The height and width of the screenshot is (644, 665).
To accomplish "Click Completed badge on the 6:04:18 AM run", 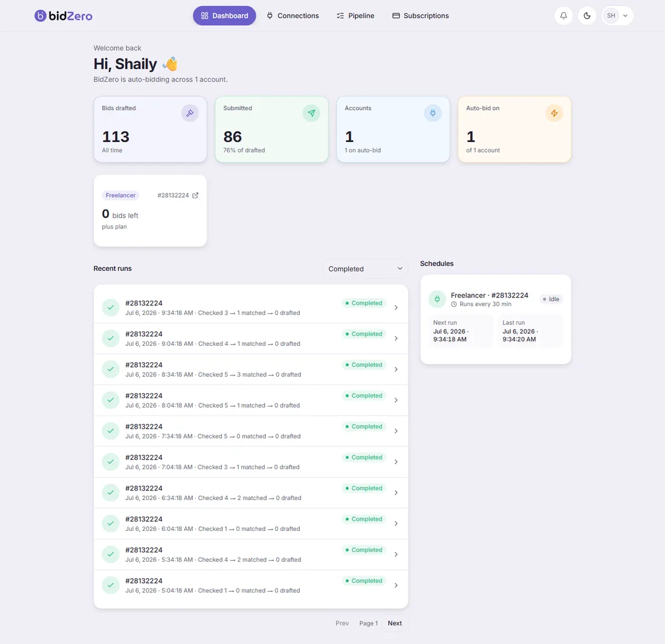I will [x=364, y=519].
